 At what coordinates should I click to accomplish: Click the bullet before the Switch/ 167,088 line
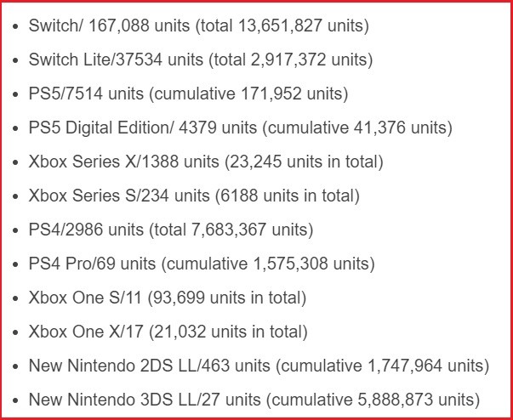coord(16,26)
